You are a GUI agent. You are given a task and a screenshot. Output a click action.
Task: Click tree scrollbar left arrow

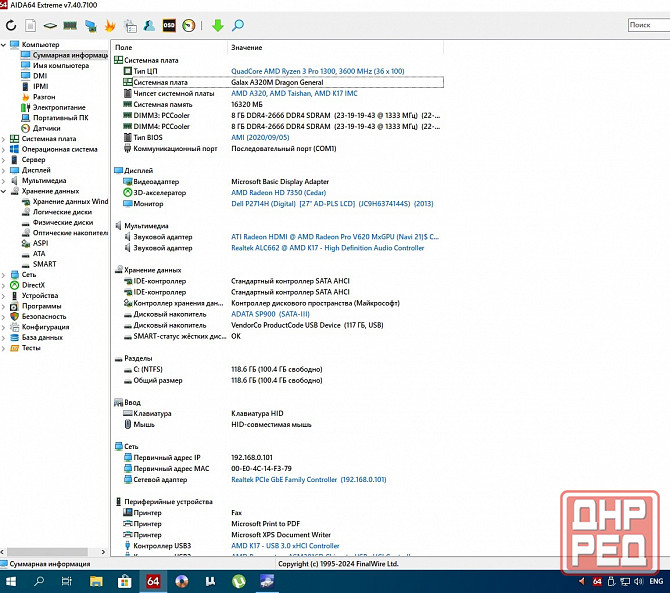coord(3,552)
